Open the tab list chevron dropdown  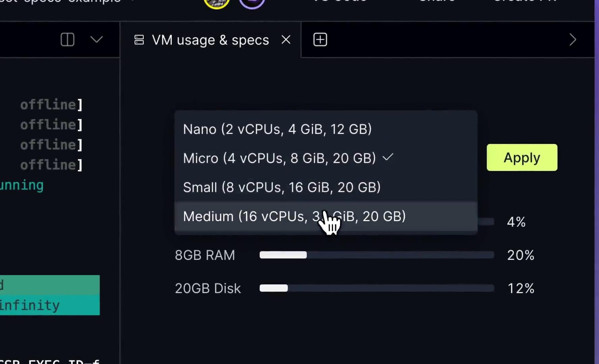[x=96, y=39]
